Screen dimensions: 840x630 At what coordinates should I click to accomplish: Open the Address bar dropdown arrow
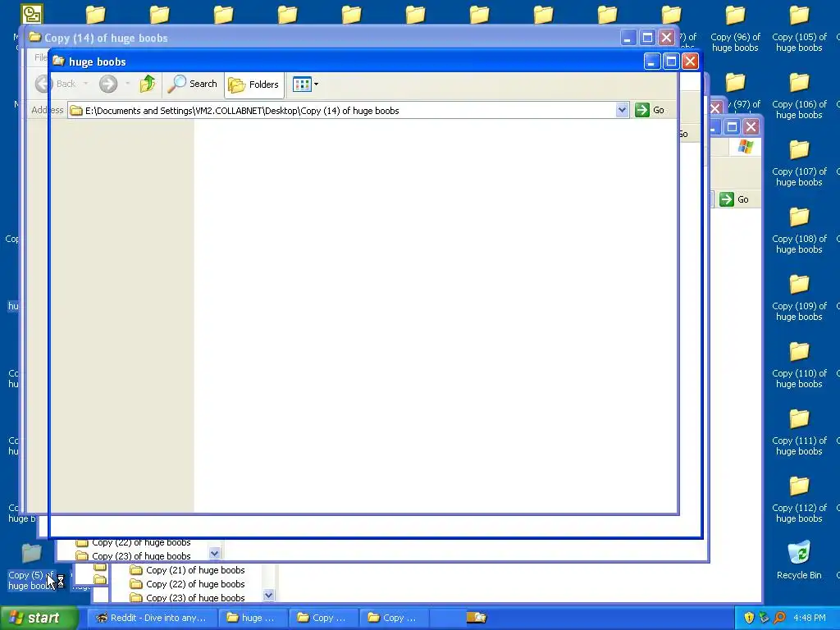click(x=622, y=111)
